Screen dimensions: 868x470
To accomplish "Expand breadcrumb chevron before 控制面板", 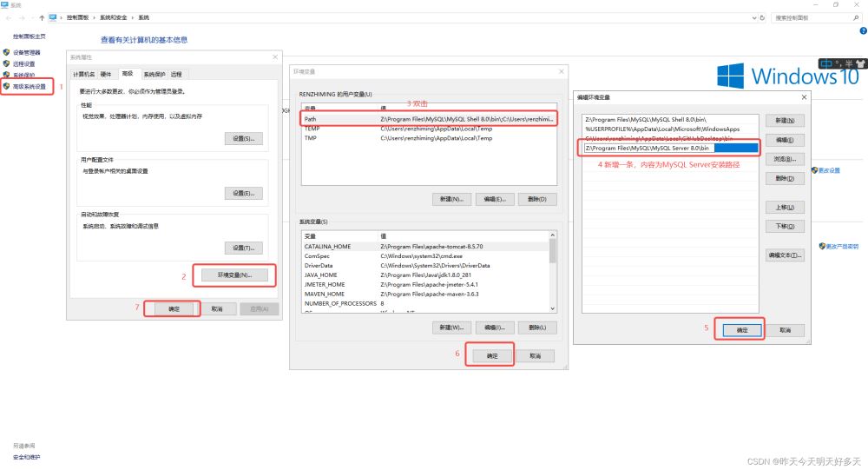I will 61,17.
